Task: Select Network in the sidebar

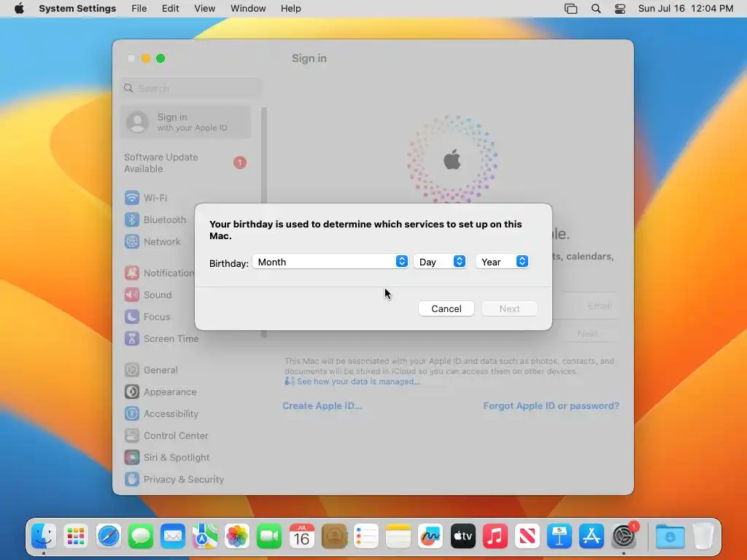Action: click(186, 241)
